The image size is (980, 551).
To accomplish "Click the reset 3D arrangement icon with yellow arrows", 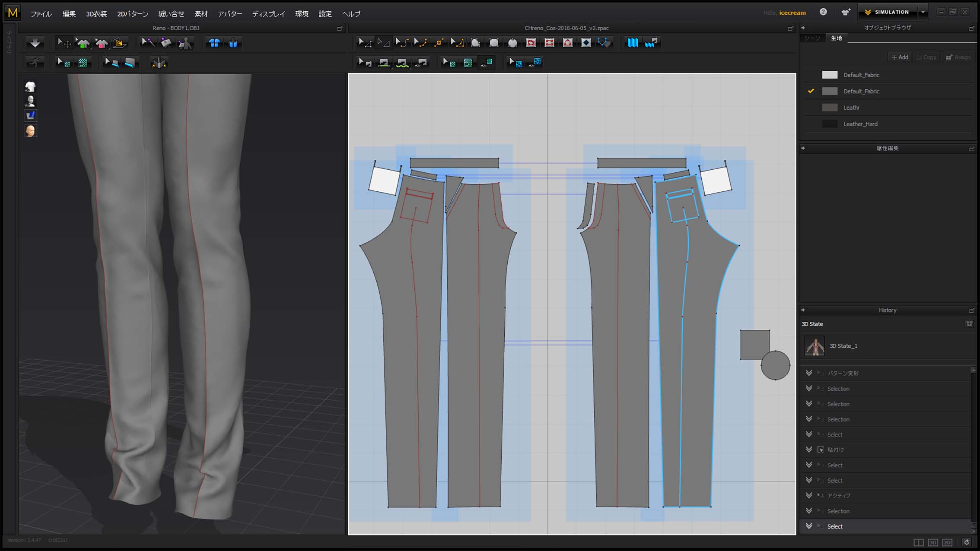I will [x=159, y=63].
